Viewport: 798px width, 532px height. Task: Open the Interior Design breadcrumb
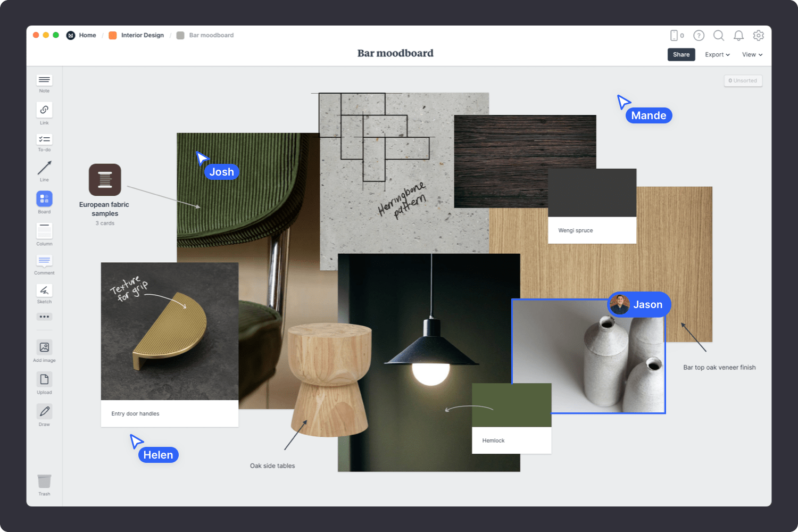point(142,35)
